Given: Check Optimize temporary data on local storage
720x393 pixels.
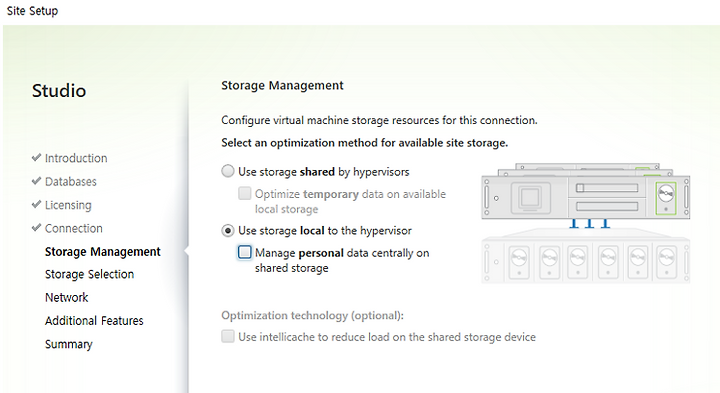Looking at the screenshot, I should [x=245, y=193].
